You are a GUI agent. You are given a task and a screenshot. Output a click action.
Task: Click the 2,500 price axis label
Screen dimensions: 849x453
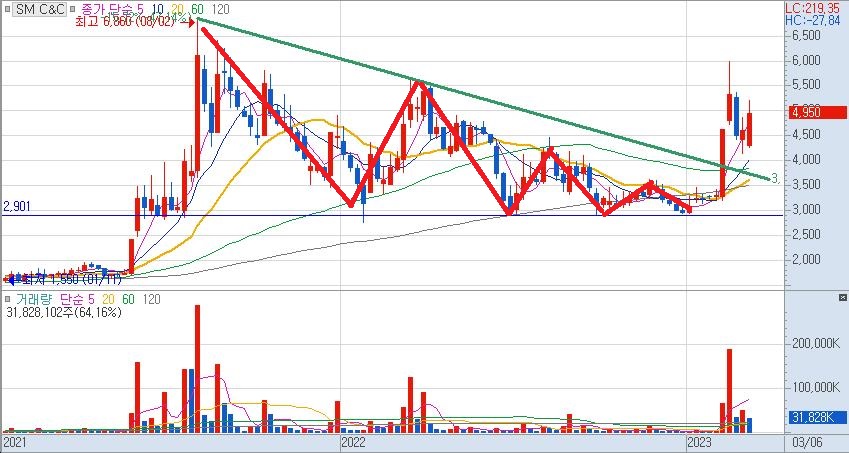point(805,235)
